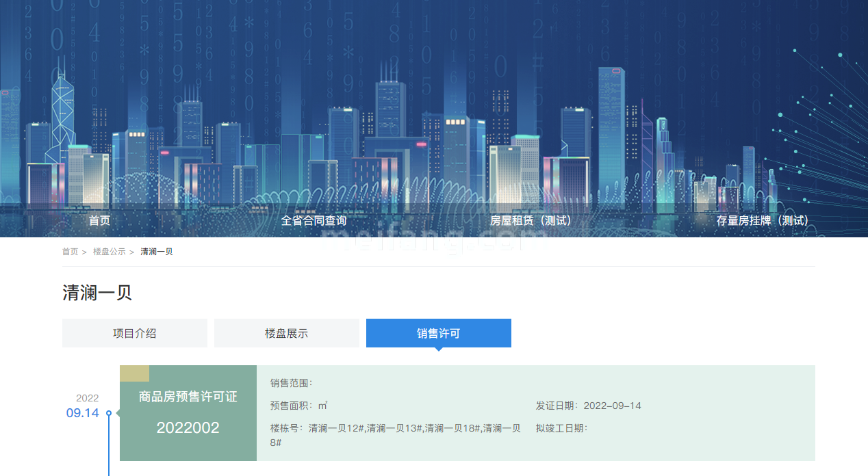Click the 发证日期 2022-09-14 field
The width and height of the screenshot is (868, 476).
point(588,406)
